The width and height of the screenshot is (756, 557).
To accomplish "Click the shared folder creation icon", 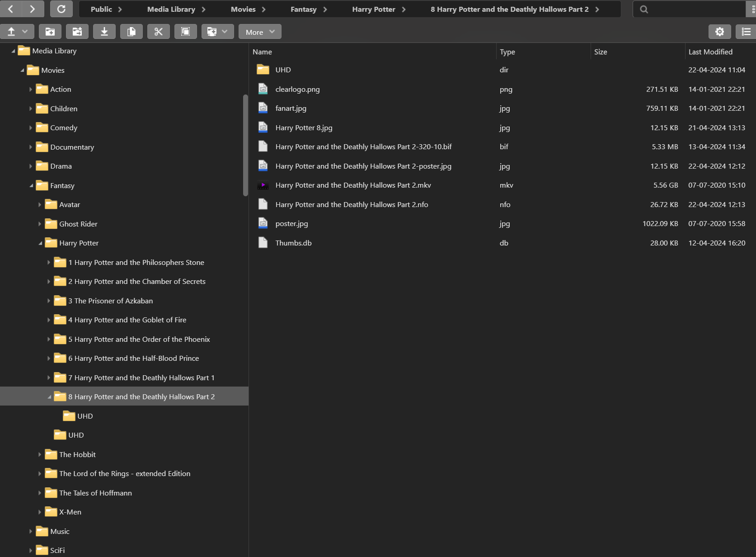I will click(x=77, y=32).
